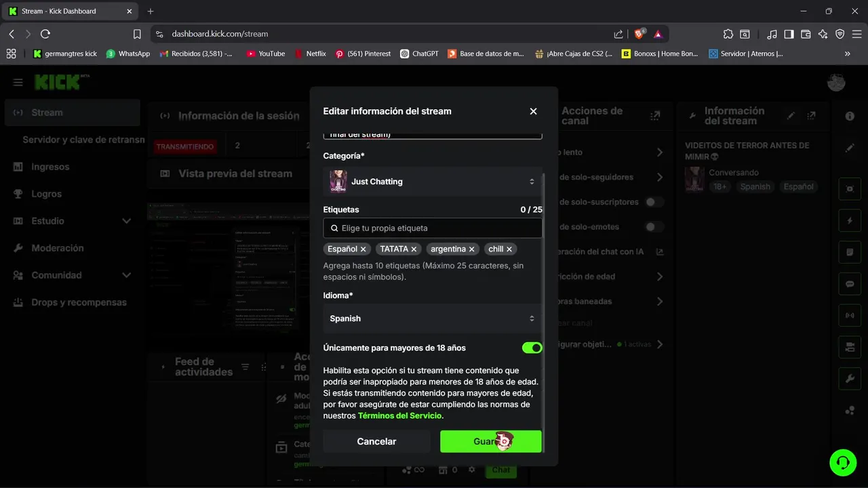Screen dimensions: 868x488
Task: Open the browser main hamburger menu
Action: pyautogui.click(x=856, y=34)
